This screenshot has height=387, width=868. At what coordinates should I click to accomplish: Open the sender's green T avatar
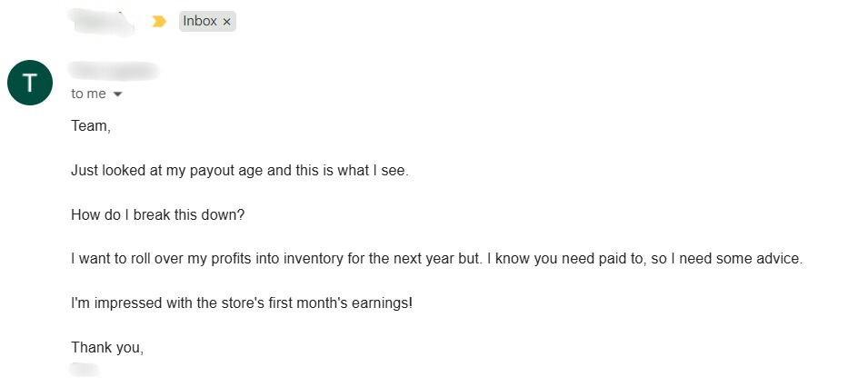pos(30,83)
